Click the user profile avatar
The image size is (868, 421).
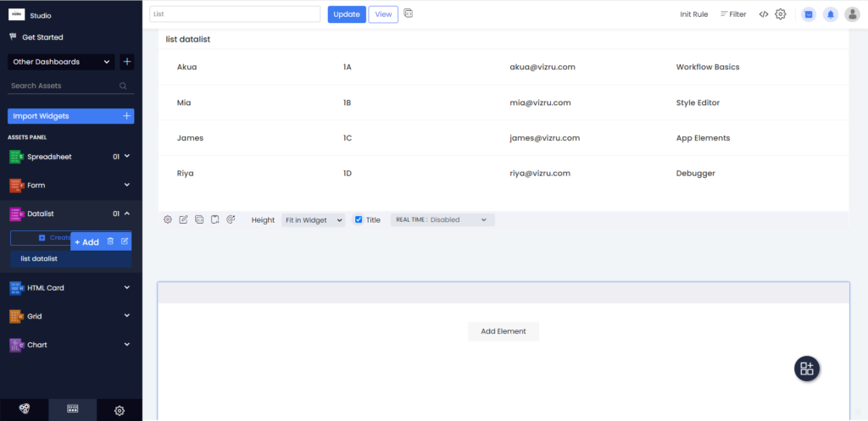[852, 14]
